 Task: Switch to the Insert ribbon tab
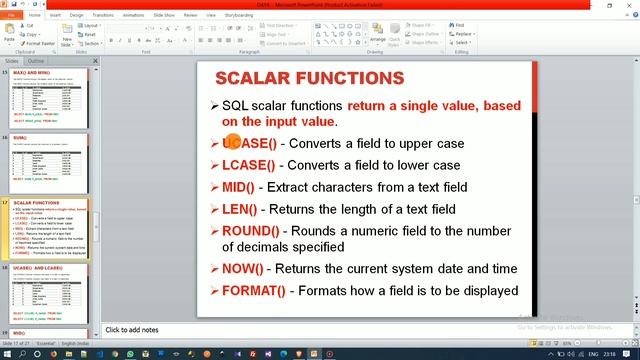tap(55, 15)
